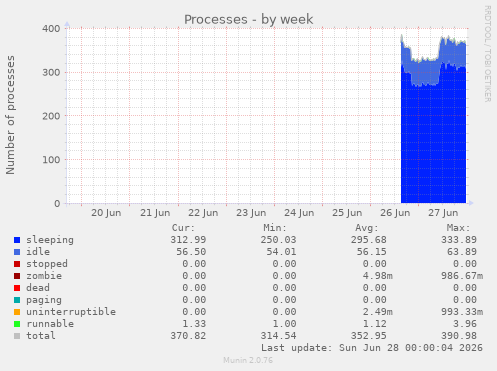Click the stopped legend color swatch
Screen dimensions: 497x371
pos(17,264)
